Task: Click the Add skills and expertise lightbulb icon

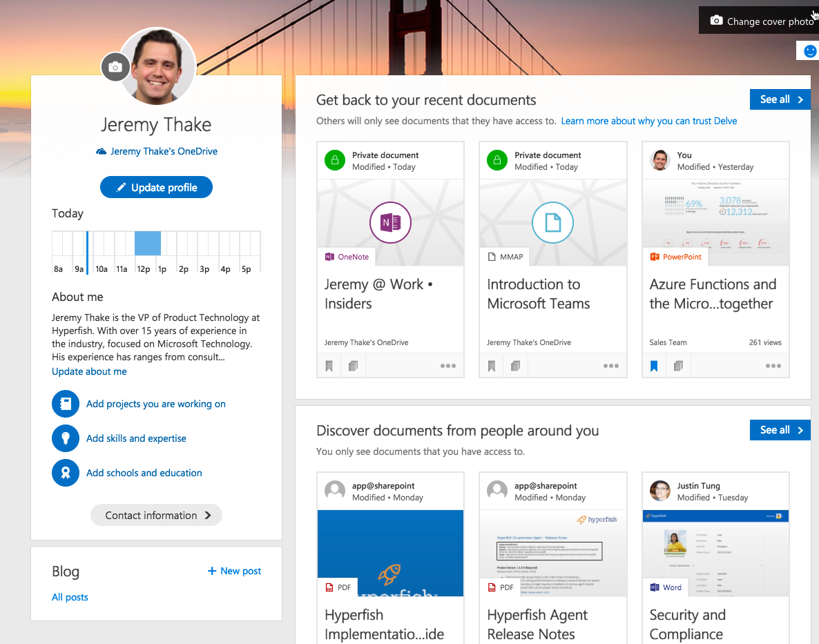Action: tap(66, 438)
